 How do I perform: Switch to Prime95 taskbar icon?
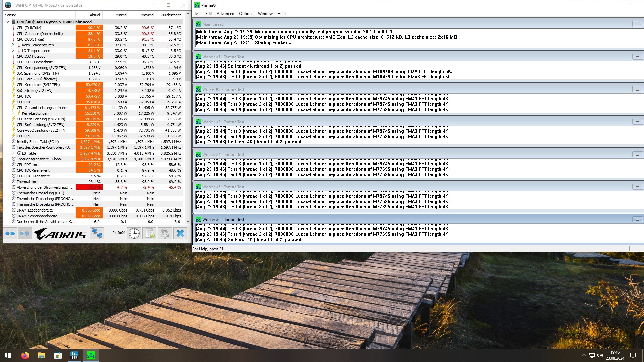pos(91,355)
